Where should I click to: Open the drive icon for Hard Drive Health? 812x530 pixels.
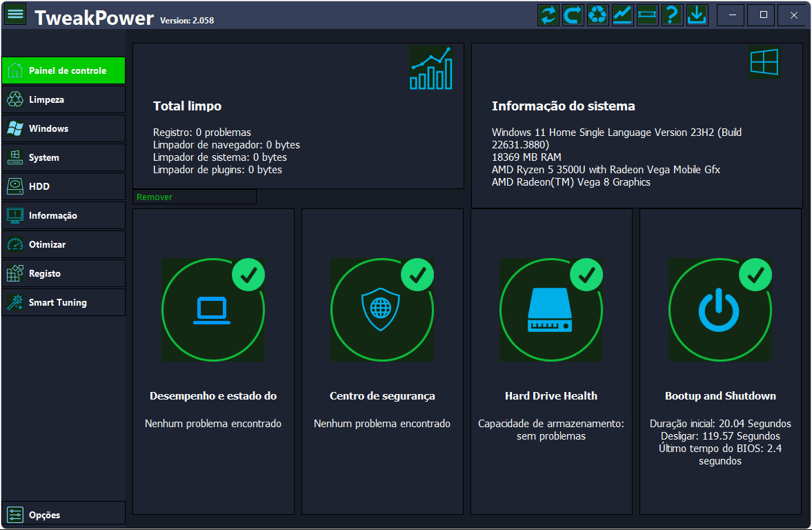tap(551, 310)
